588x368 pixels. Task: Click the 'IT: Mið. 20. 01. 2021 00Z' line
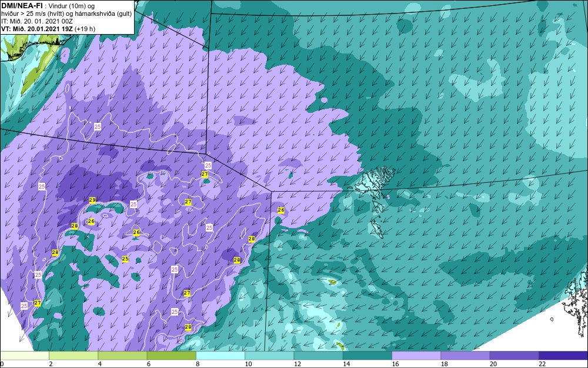[36, 21]
